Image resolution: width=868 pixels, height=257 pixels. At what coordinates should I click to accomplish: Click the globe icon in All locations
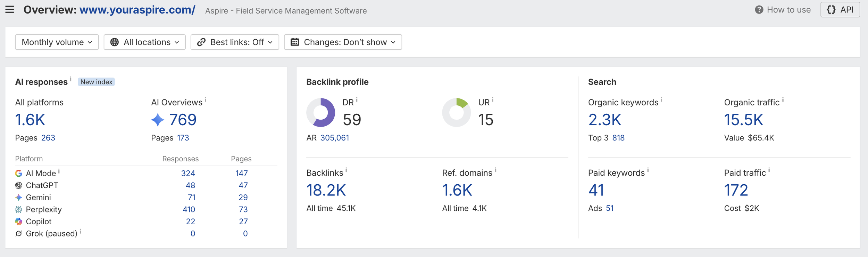click(x=115, y=42)
